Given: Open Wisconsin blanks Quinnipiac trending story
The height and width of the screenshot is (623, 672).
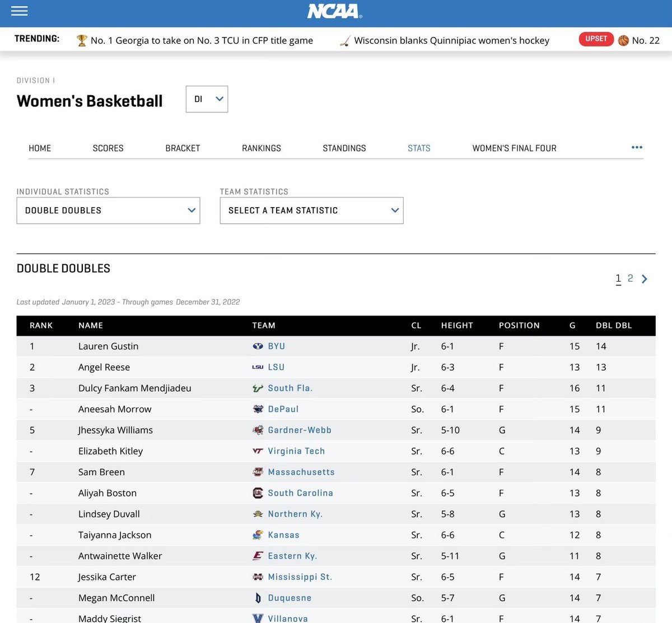Looking at the screenshot, I should point(451,40).
